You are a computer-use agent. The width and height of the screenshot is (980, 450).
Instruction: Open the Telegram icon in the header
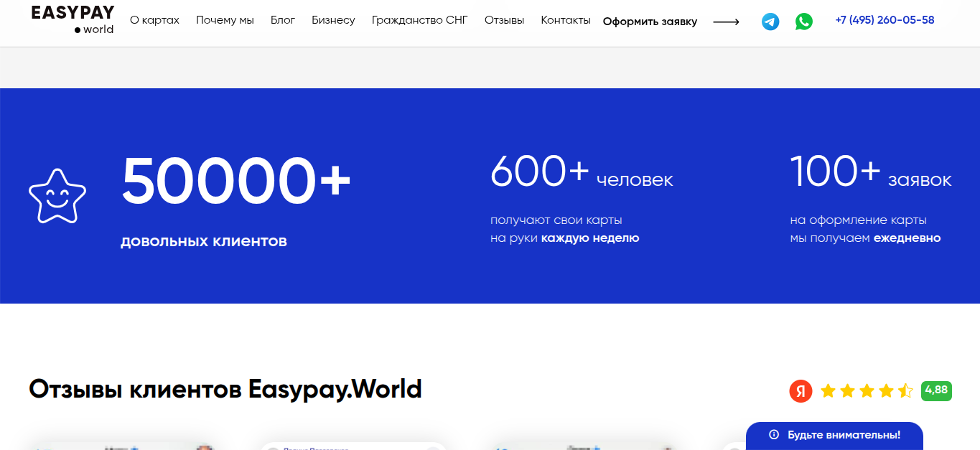point(770,21)
